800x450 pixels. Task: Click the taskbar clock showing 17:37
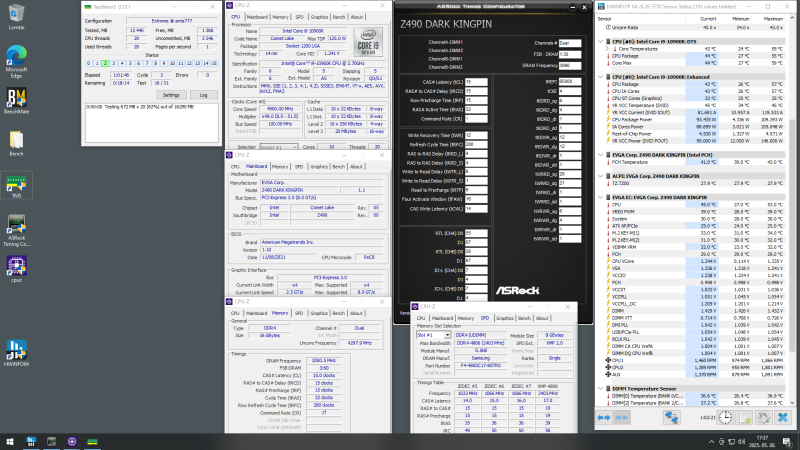pyautogui.click(x=763, y=442)
